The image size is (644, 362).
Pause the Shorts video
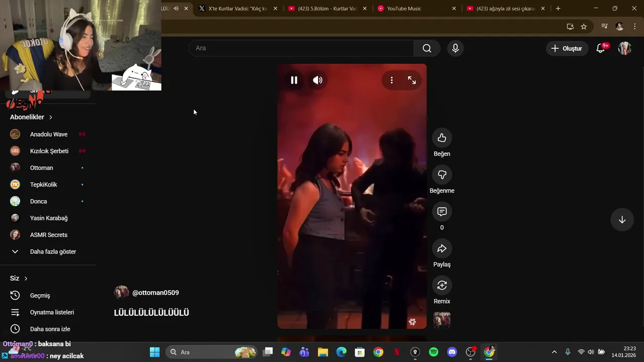(294, 80)
